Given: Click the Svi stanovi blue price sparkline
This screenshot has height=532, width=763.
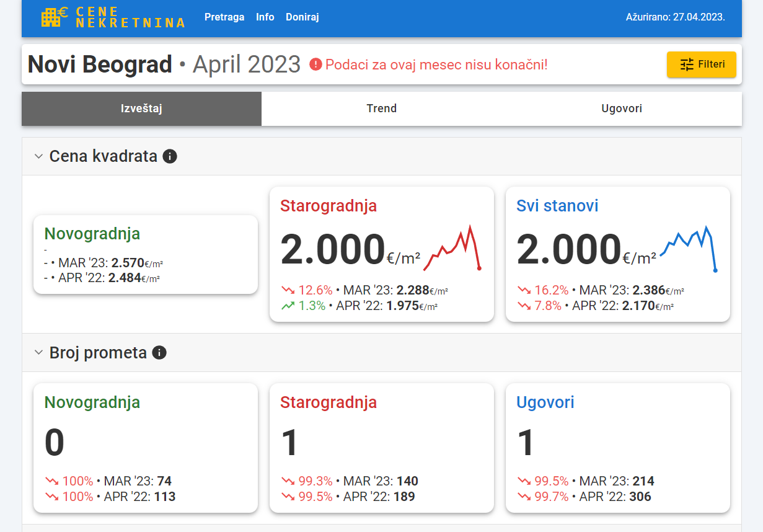Looking at the screenshot, I should pyautogui.click(x=689, y=247).
